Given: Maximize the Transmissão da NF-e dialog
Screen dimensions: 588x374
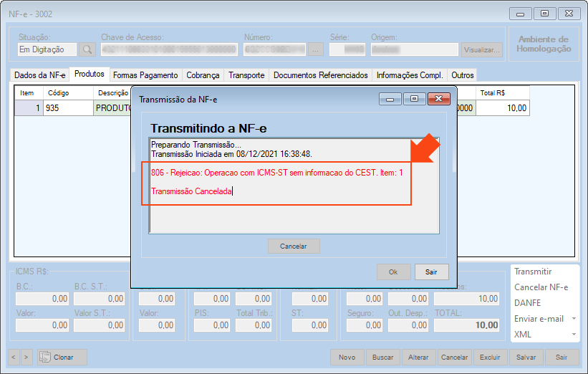Looking at the screenshot, I should pyautogui.click(x=414, y=100).
